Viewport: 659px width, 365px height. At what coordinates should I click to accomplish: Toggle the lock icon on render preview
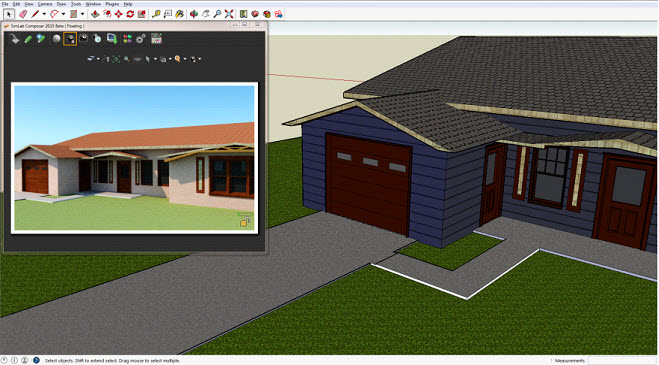point(245,221)
